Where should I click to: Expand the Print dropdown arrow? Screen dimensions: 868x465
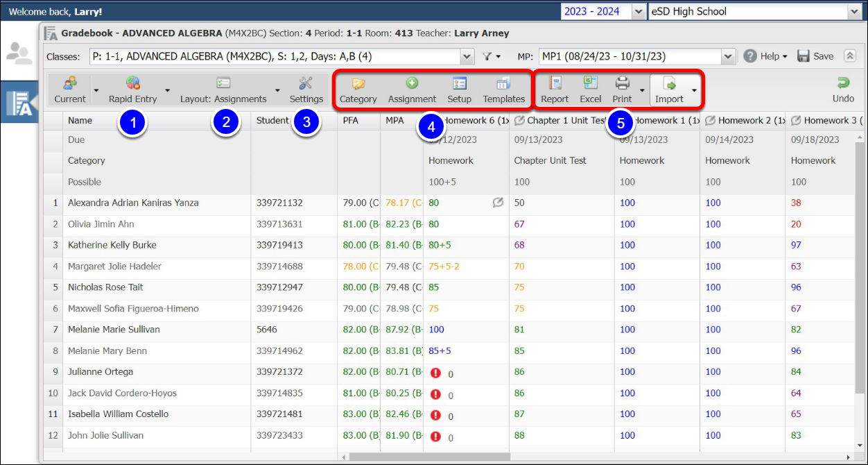point(642,90)
